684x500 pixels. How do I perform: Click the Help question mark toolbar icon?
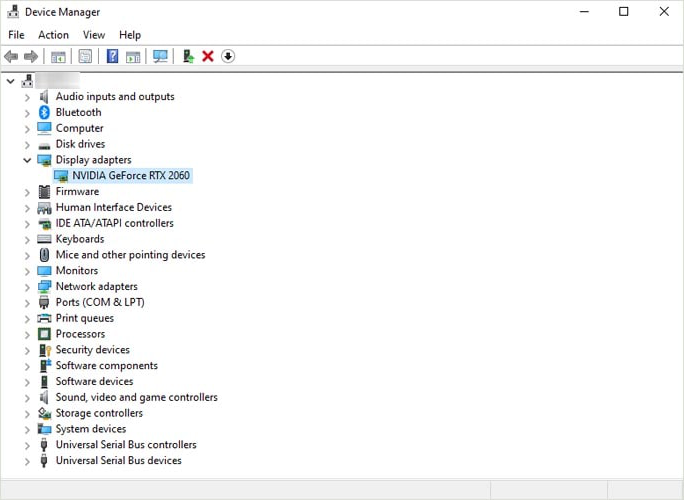pyautogui.click(x=112, y=56)
